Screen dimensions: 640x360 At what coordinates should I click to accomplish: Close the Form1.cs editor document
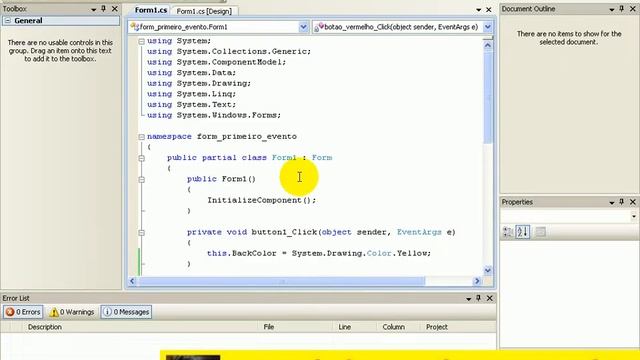point(489,9)
